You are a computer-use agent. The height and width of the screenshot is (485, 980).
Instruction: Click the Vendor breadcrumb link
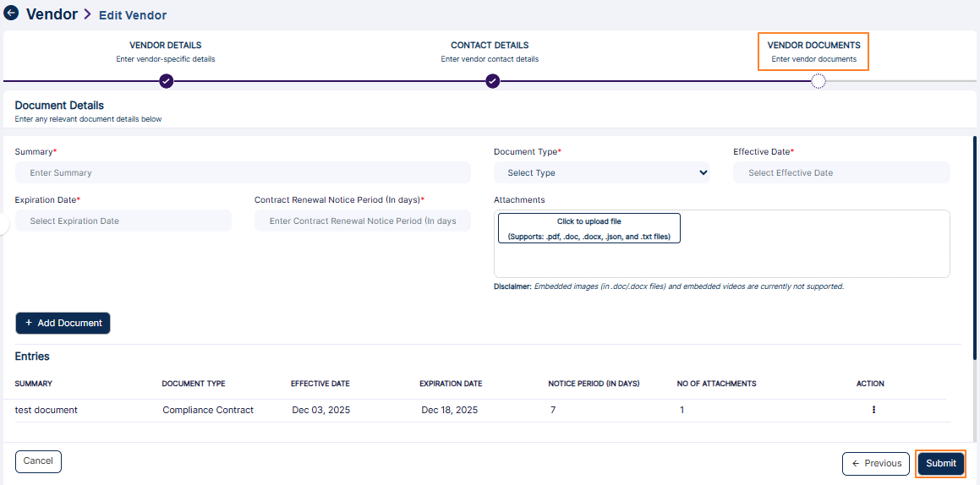[x=52, y=14]
